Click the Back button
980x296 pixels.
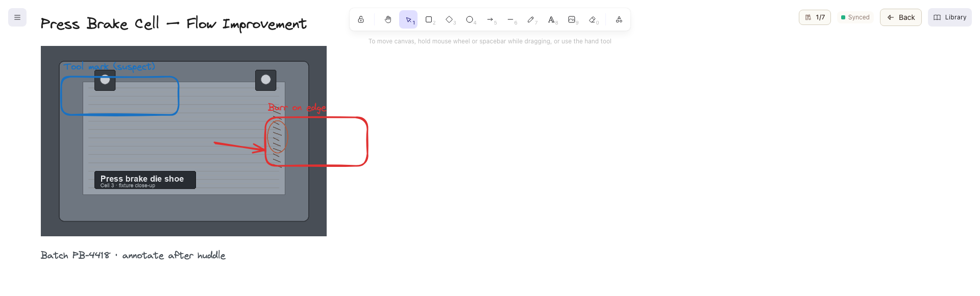pyautogui.click(x=900, y=17)
